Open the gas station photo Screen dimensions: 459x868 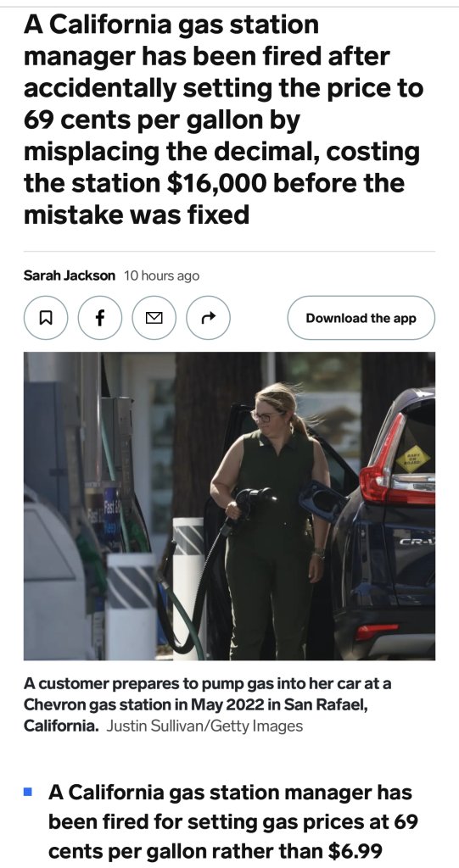pos(229,506)
